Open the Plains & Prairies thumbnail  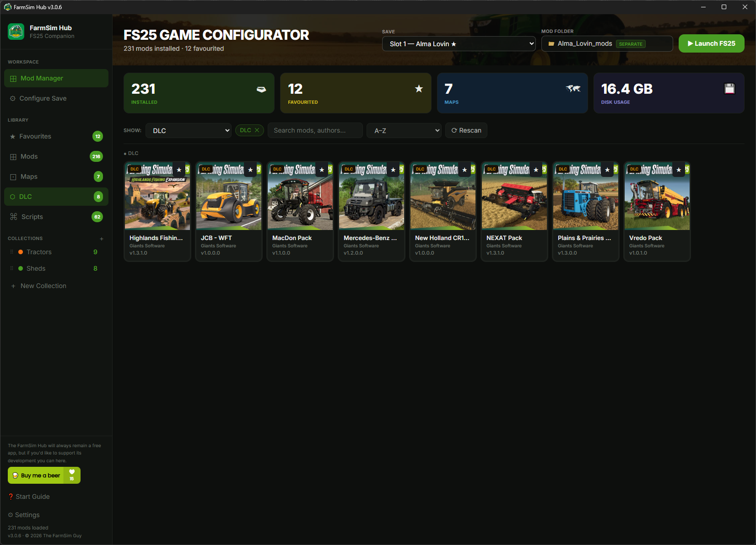click(x=586, y=196)
